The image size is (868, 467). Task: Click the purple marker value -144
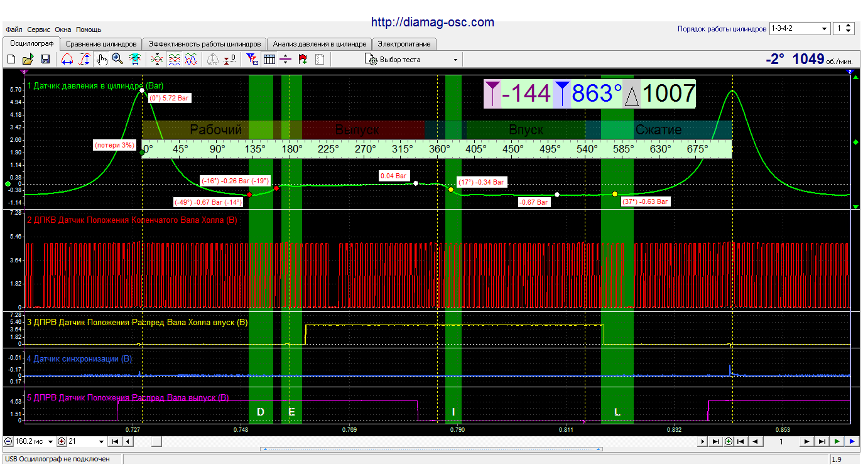pyautogui.click(x=526, y=94)
